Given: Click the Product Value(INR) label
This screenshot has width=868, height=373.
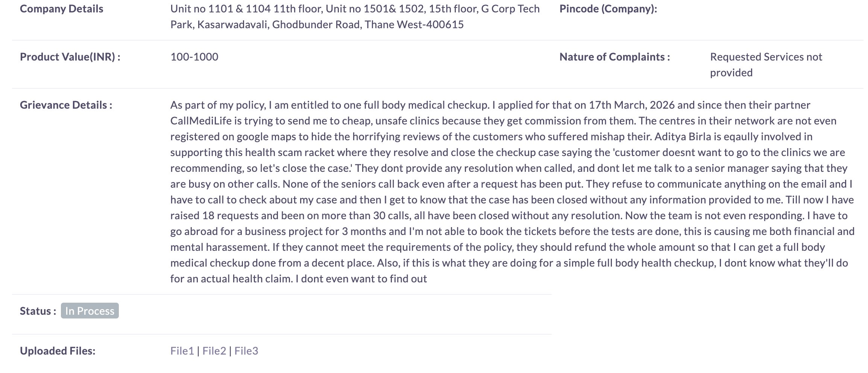Looking at the screenshot, I should pos(70,57).
